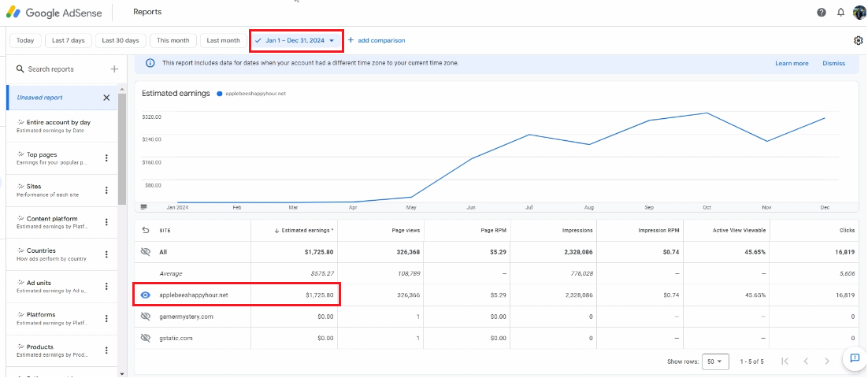Select the Last 7 days range
Viewport: 868px width, 378px height.
coord(68,40)
